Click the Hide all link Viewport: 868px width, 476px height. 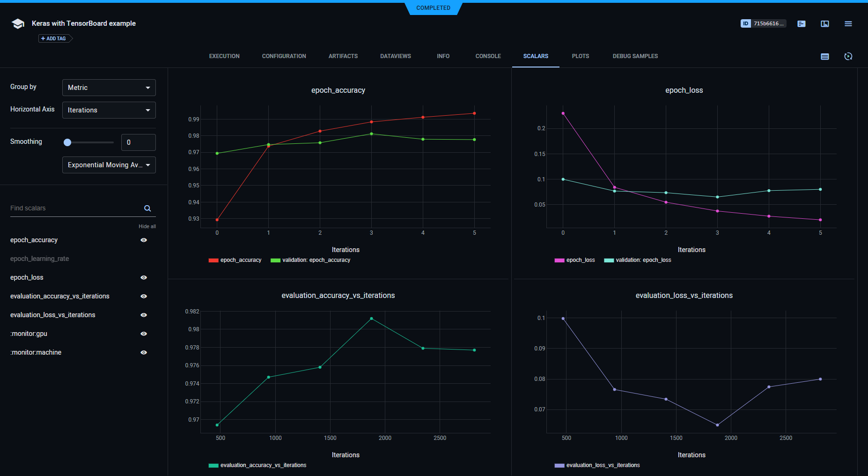(147, 226)
